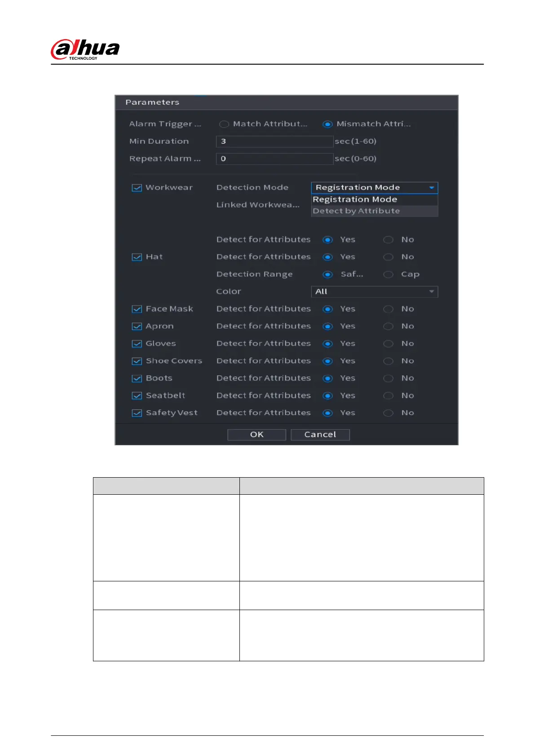Select Yes for Shoe Covers detection
Image resolution: width=535 pixels, height=756 pixels.
pos(327,361)
